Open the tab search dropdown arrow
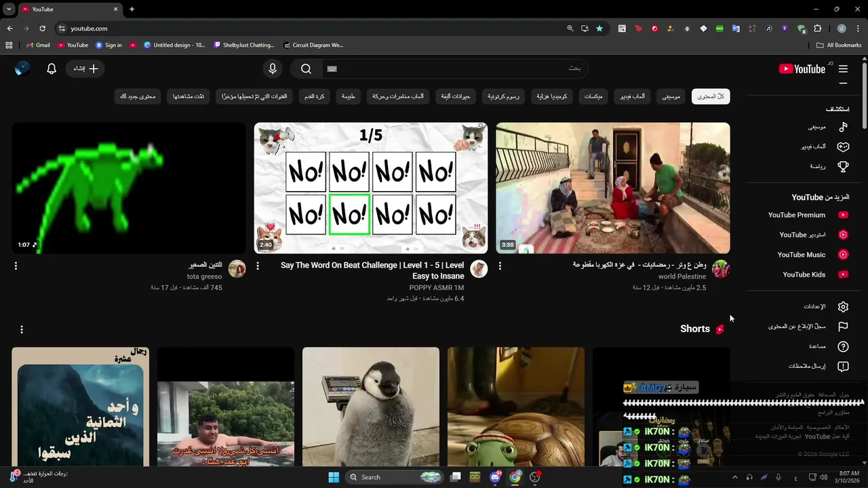 (x=9, y=9)
